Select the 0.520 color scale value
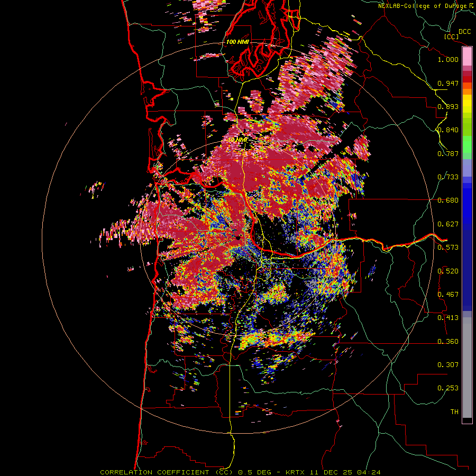Image resolution: width=476 pixels, height=476 pixels. 448,271
